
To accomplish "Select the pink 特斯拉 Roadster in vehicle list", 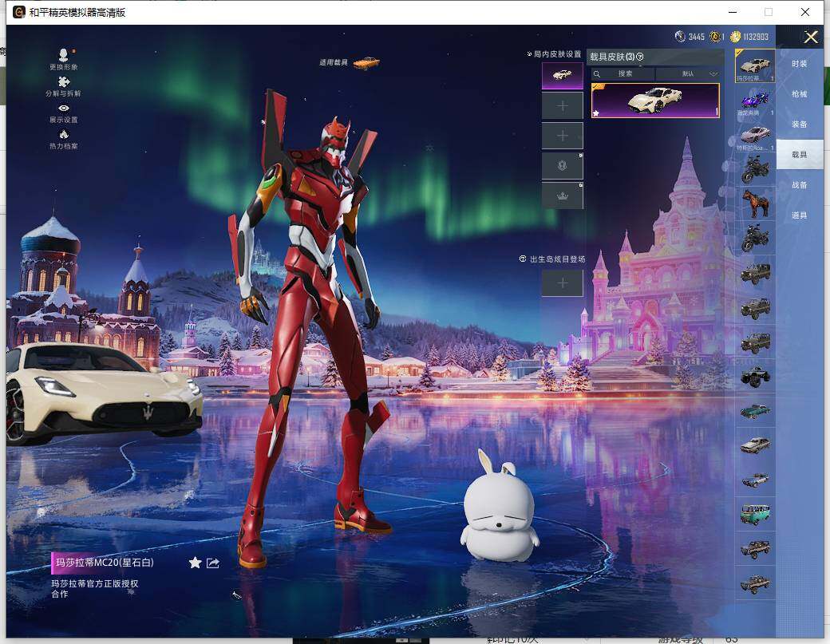I will (755, 134).
